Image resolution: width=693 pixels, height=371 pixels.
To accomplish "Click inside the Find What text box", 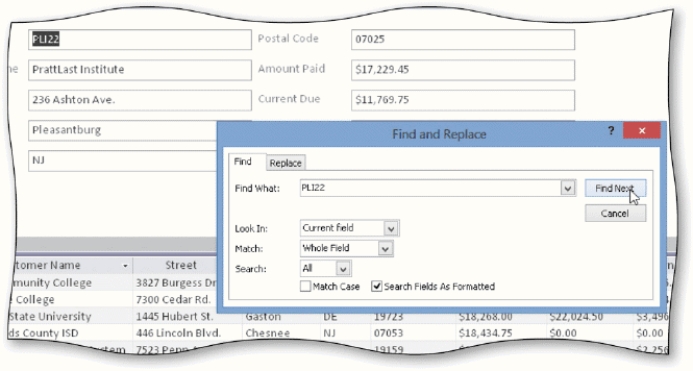I will click(x=430, y=188).
